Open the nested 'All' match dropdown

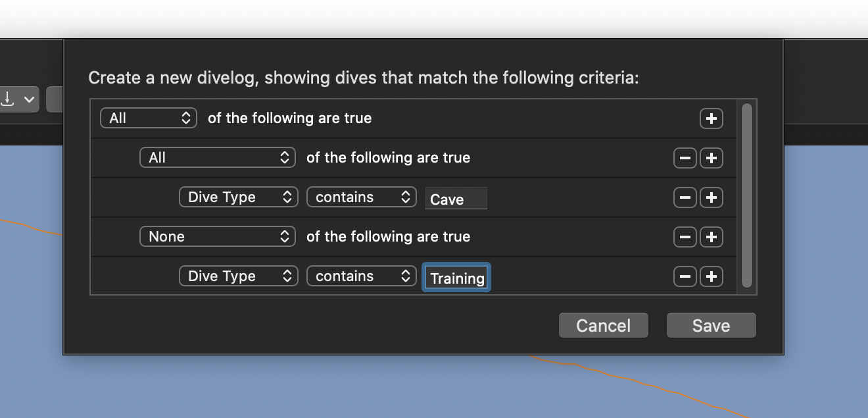[x=218, y=158]
